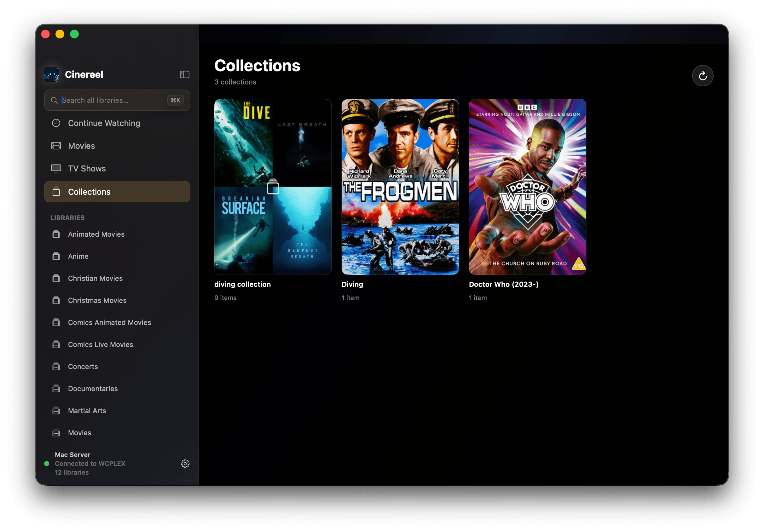Open Continue Watching in the sidebar

pos(117,123)
